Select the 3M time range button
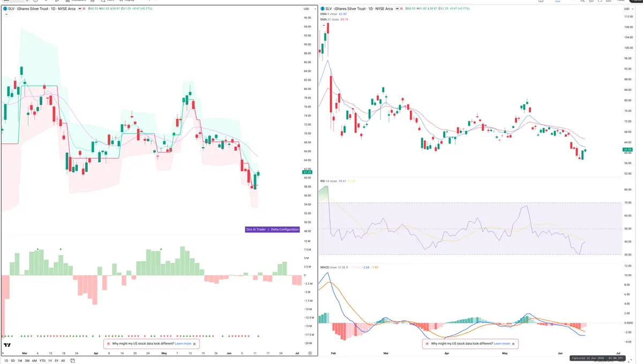Image resolution: width=643 pixels, height=364 pixels. point(27,361)
